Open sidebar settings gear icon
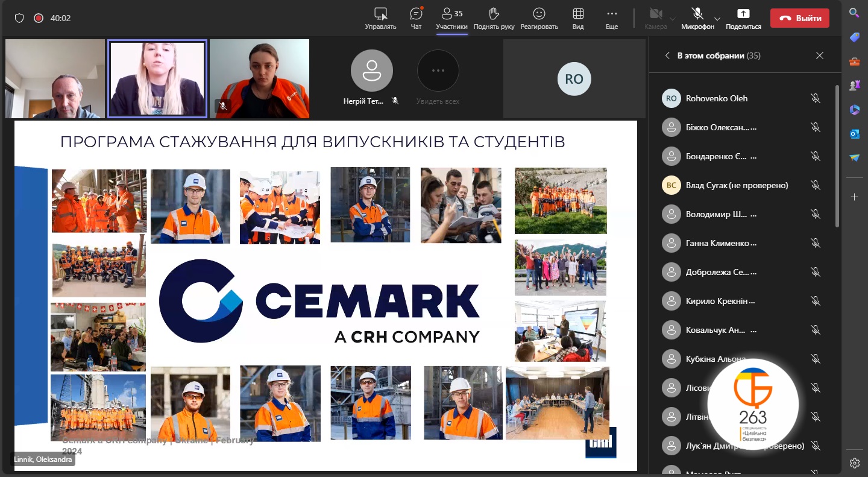The height and width of the screenshot is (477, 868). click(854, 463)
